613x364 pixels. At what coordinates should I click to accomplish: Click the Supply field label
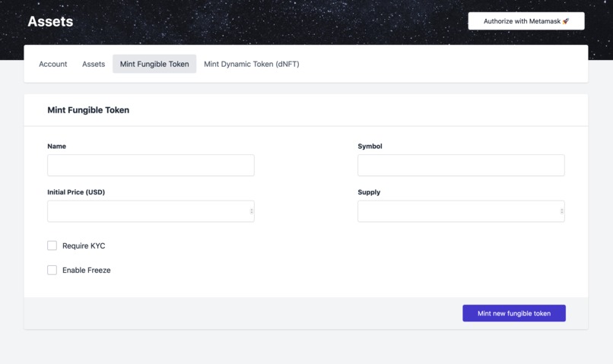[369, 192]
